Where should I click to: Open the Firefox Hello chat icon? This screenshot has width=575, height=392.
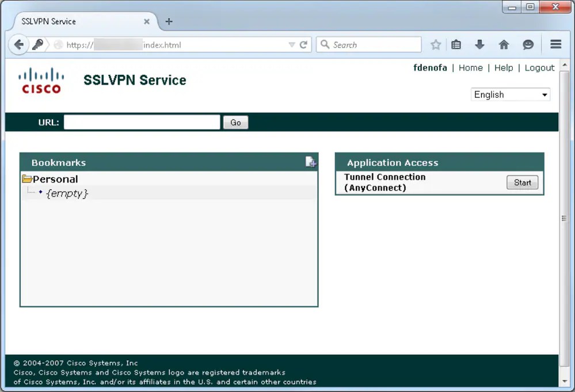pos(528,44)
